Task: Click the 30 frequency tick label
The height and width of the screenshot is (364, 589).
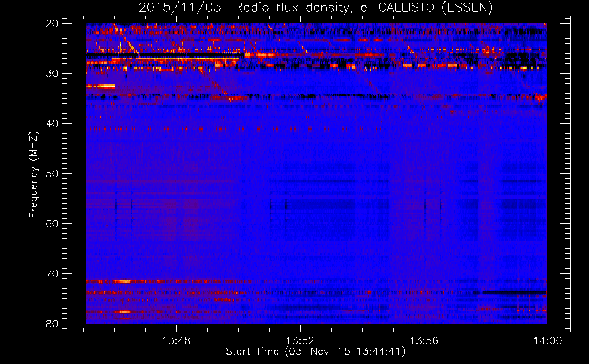Action: 52,74
